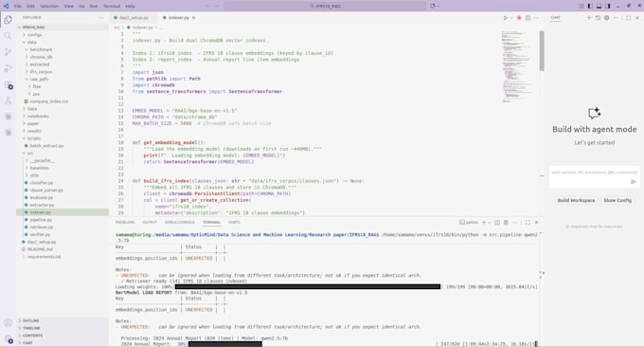Open Explorer's more actions ellipsis
This screenshot has height=347, width=644.
[101, 18]
